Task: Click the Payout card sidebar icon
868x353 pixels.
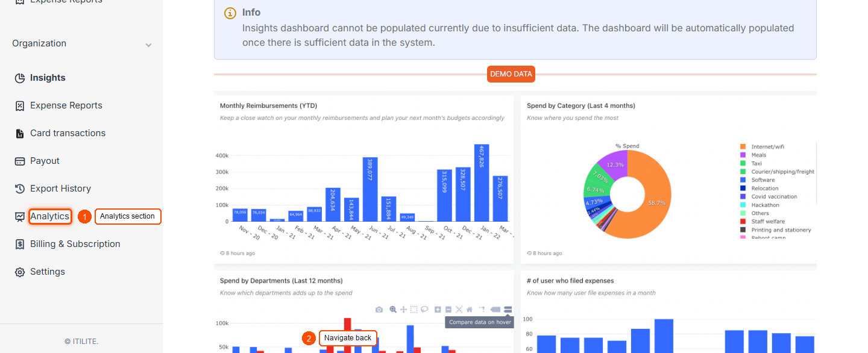Action: coord(20,161)
